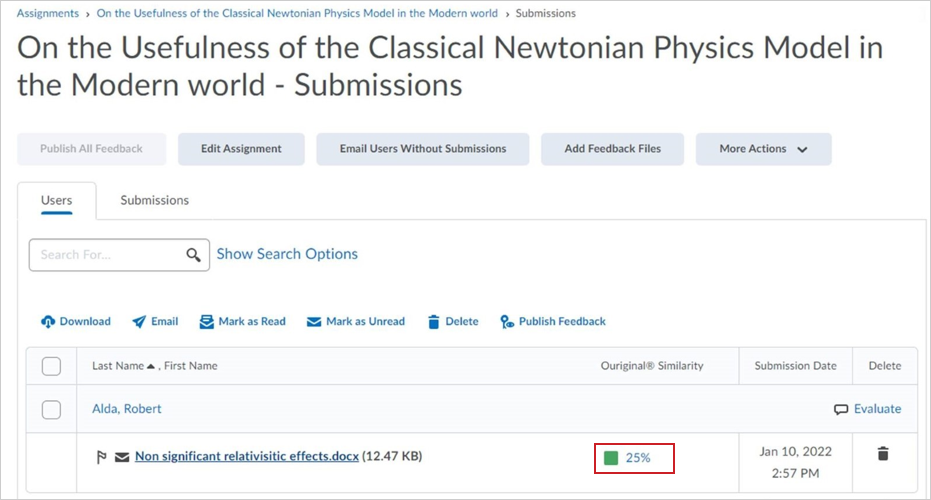The image size is (931, 500).
Task: Click the Delete trash icon in toolbar
Action: [434, 322]
